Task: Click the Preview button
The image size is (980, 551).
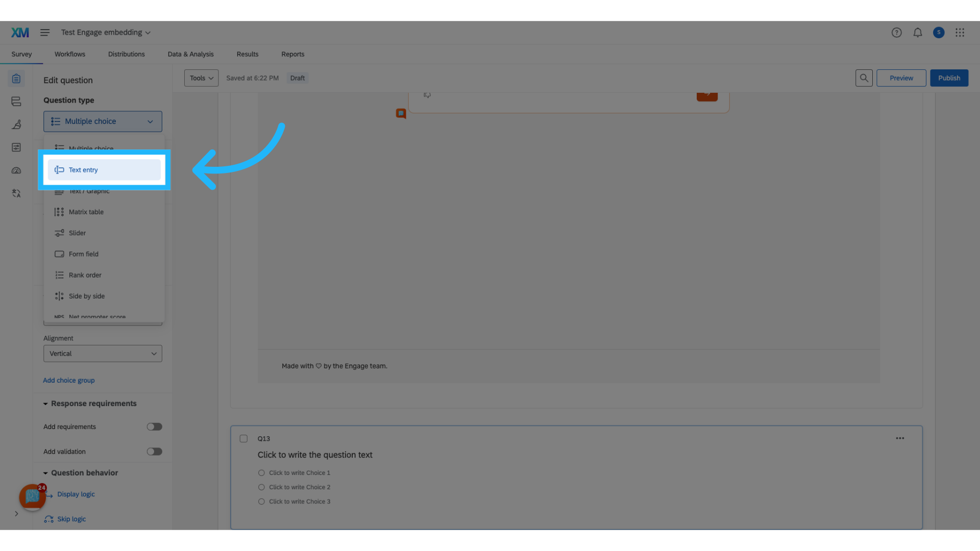Action: tap(901, 78)
